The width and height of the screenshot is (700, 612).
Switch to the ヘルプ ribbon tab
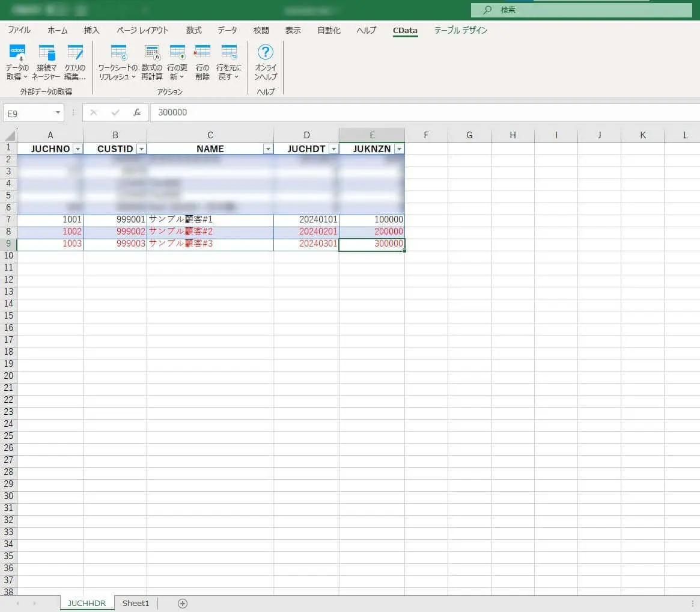coord(366,30)
